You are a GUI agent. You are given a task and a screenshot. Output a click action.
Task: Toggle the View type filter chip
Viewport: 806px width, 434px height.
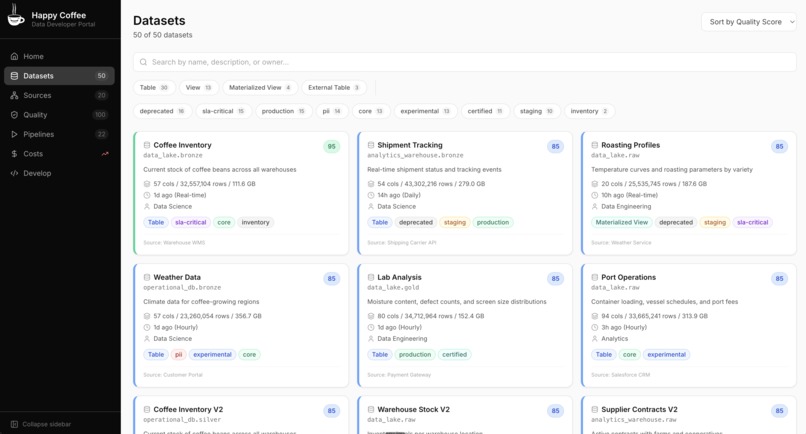click(199, 87)
